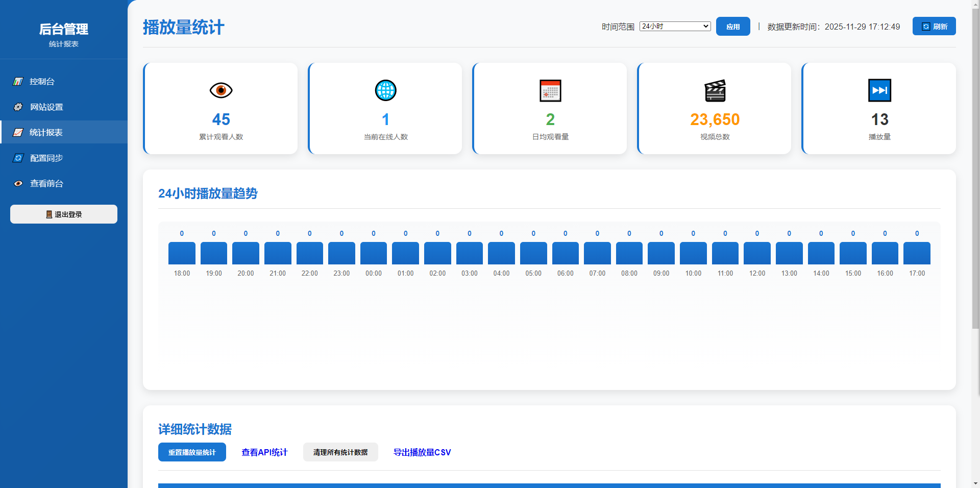Log out using 退出登录 button
980x488 pixels.
tap(64, 214)
